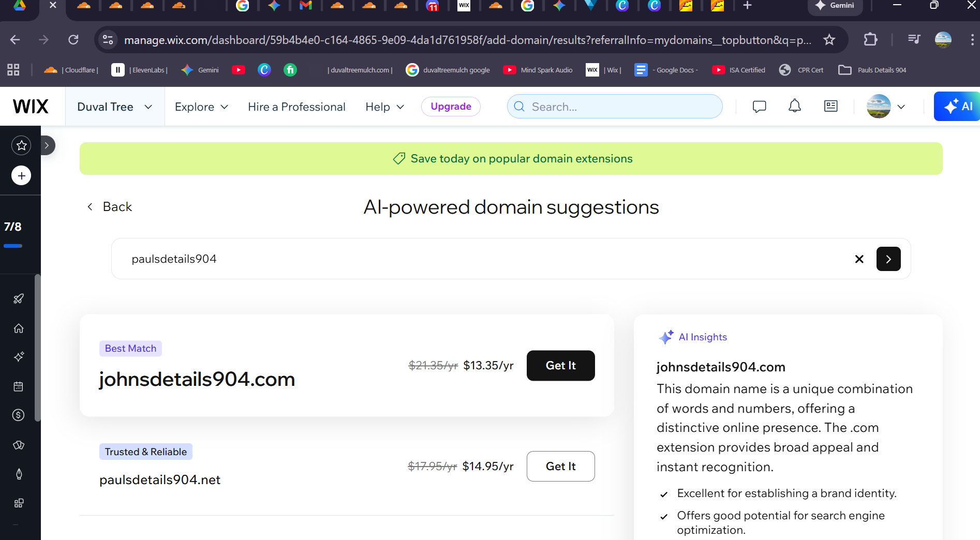Image resolution: width=980 pixels, height=540 pixels.
Task: Open the Wix account avatar dropdown
Action: tap(886, 107)
